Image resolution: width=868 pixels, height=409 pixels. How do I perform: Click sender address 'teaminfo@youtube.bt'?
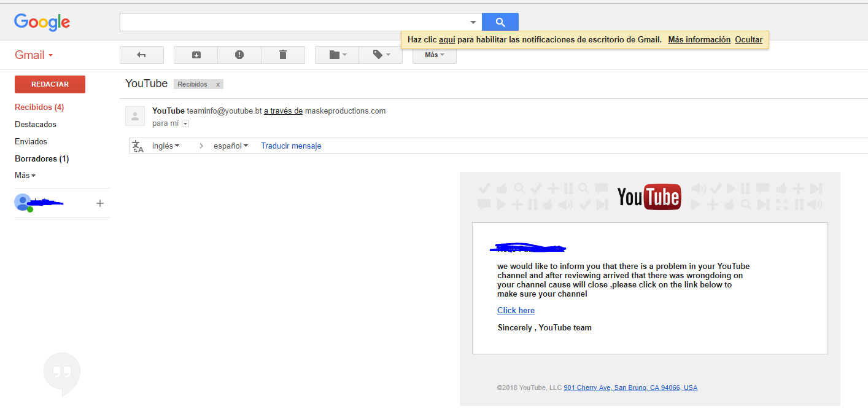point(224,111)
